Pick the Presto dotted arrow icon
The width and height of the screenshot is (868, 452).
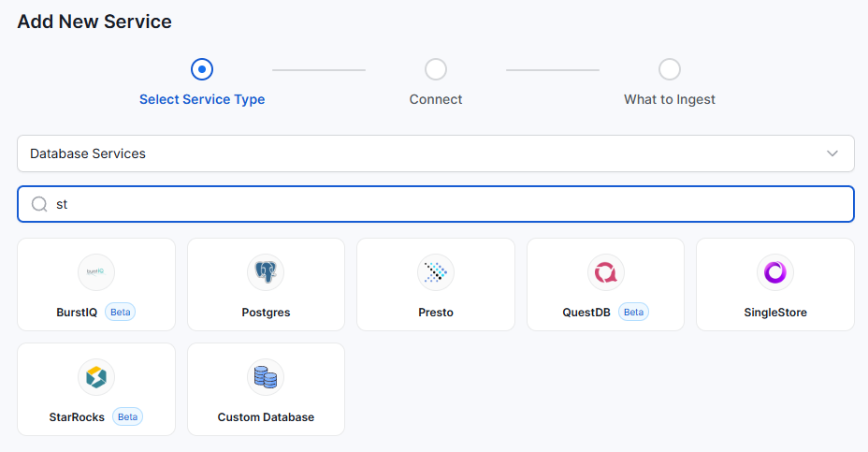[436, 272]
